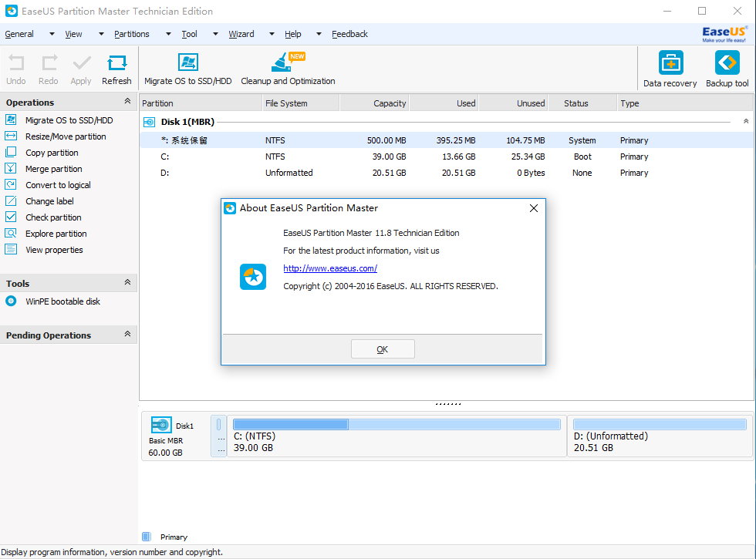Sort by the Partition column header
The height and width of the screenshot is (559, 756).
(201, 103)
